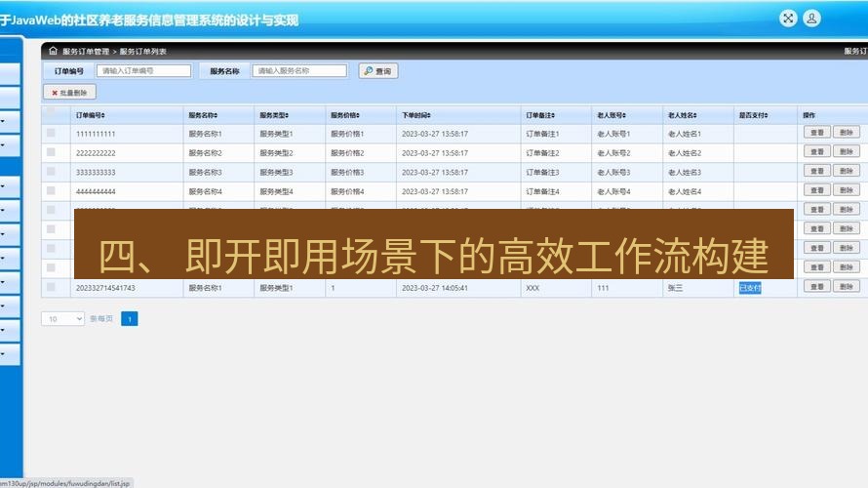Sort by the 老人账号 column header

pyautogui.click(x=612, y=115)
